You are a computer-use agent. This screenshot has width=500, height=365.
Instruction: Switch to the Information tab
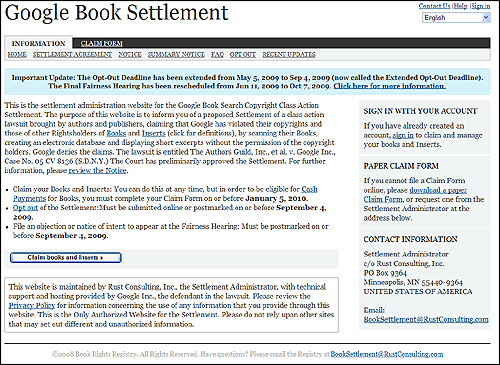coord(39,44)
